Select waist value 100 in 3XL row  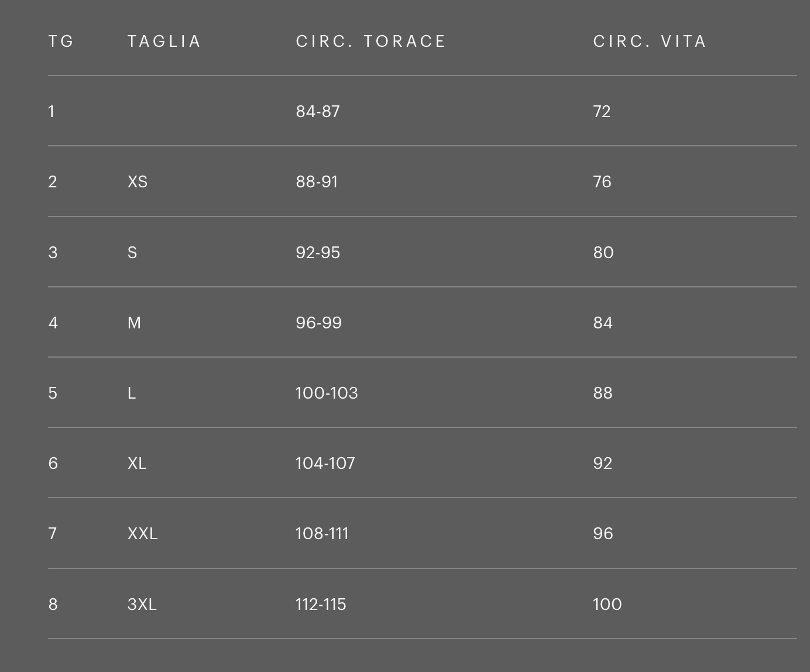coord(607,605)
